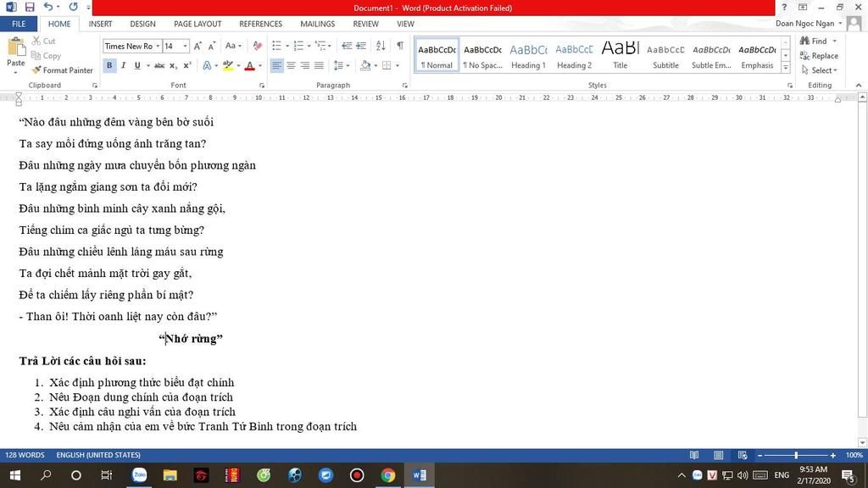
Task: Click the 128 WORDS count
Action: pyautogui.click(x=25, y=455)
